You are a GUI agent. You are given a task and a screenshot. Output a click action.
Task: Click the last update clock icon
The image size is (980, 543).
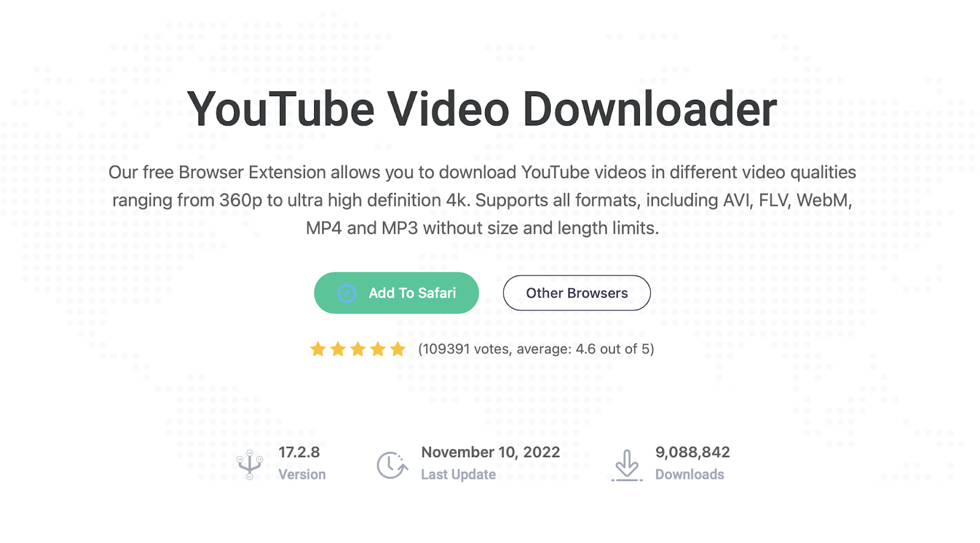392,465
